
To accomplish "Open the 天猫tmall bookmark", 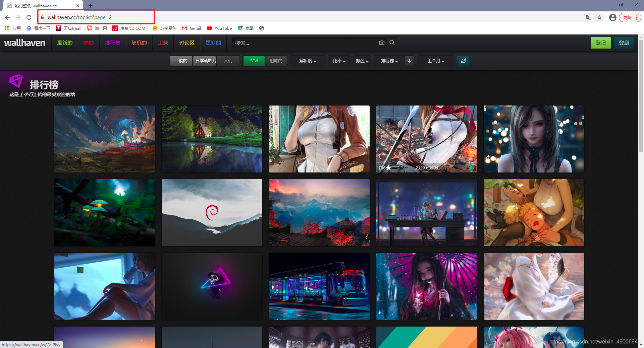I will (69, 28).
